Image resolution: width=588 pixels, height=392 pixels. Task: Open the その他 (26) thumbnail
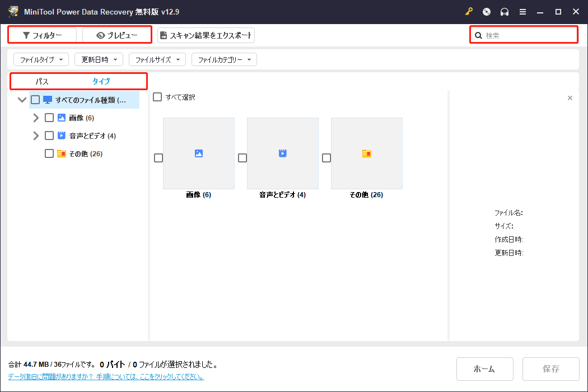pyautogui.click(x=367, y=153)
